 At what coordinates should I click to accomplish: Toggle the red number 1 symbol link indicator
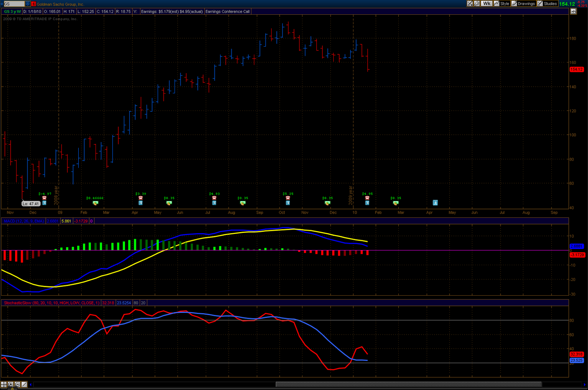pos(33,4)
